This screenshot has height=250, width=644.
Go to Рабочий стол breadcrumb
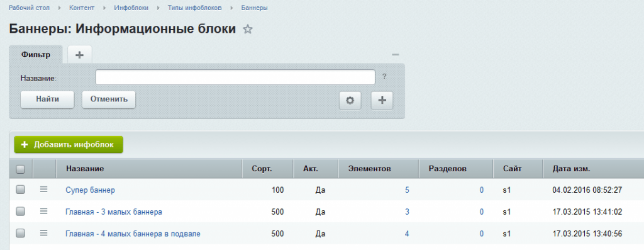point(29,8)
